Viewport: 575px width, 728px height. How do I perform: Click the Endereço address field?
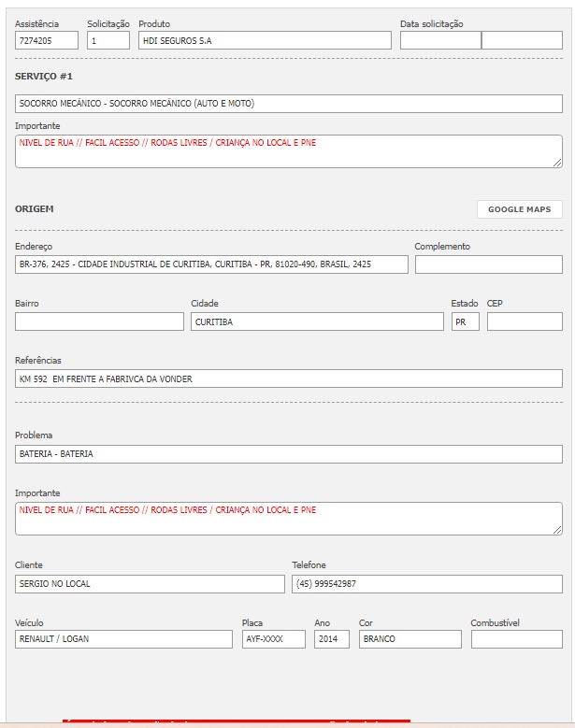tap(211, 264)
